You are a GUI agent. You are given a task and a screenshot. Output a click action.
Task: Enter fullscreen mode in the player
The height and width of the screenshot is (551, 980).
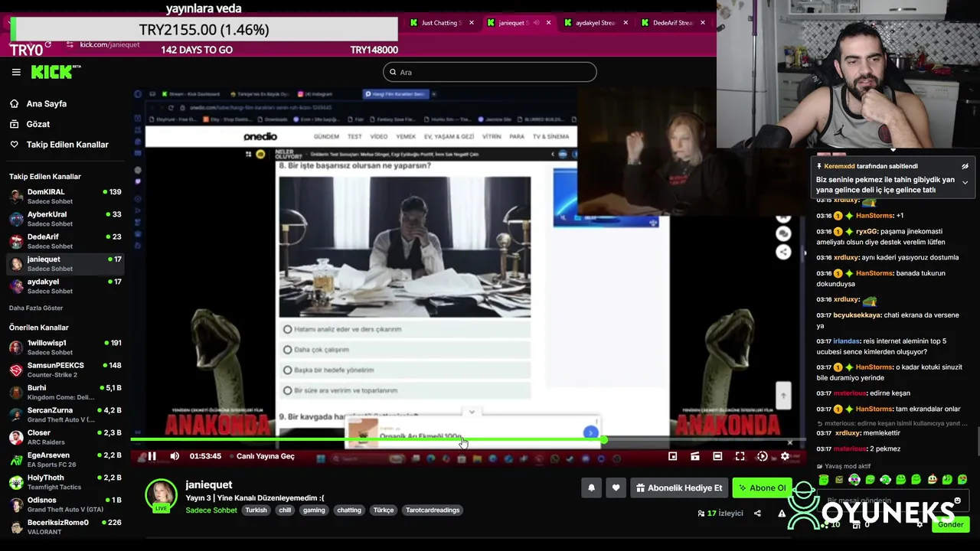pos(740,456)
